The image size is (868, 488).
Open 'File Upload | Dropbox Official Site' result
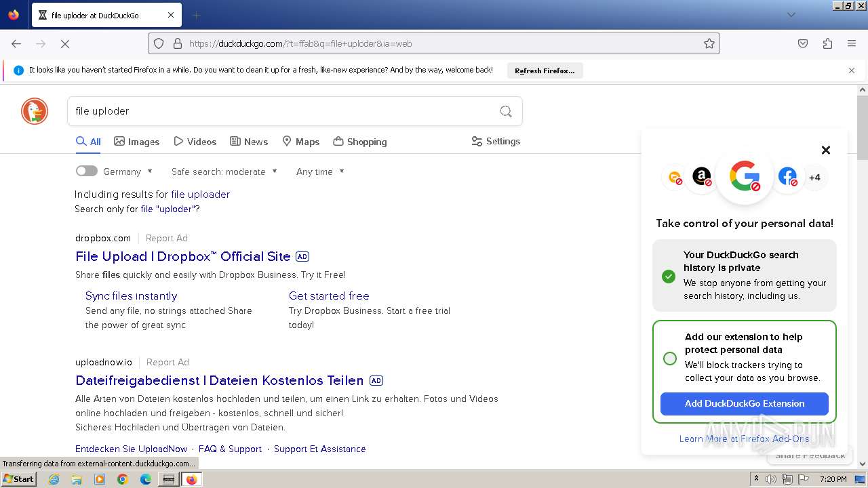coord(183,256)
